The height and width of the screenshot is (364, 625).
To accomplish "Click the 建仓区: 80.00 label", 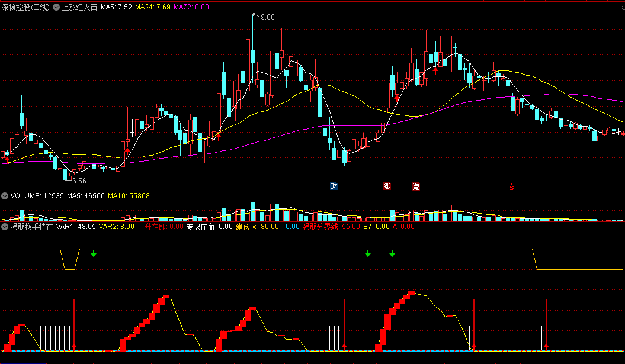I will click(x=257, y=227).
